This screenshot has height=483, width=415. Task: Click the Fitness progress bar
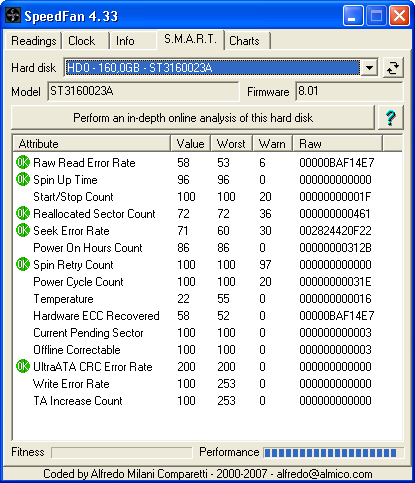[122, 452]
